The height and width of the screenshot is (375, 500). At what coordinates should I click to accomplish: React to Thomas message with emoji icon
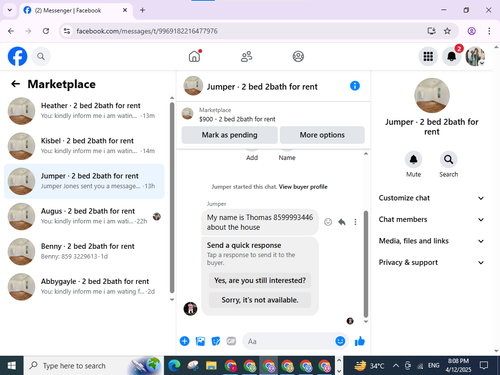pos(328,222)
